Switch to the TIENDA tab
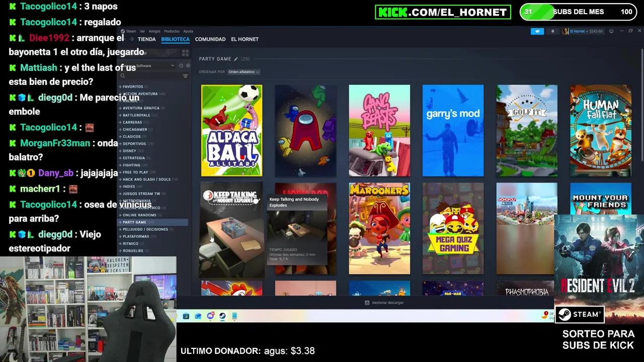The image size is (644, 362). [x=146, y=39]
